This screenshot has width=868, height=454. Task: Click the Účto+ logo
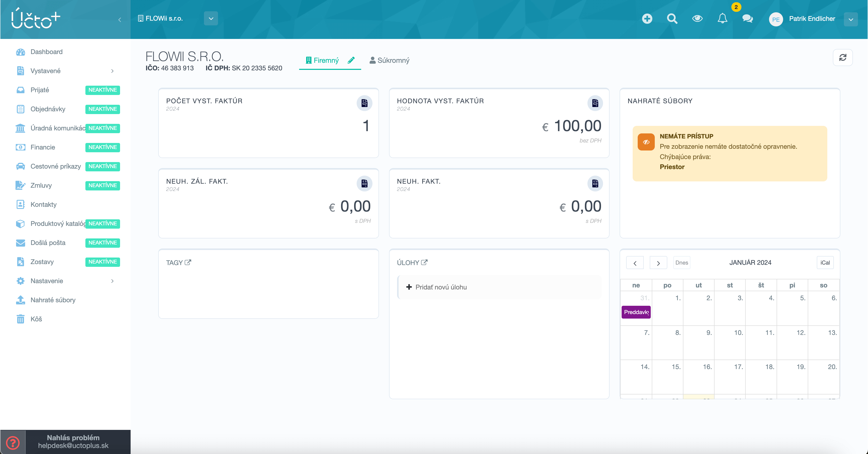pyautogui.click(x=35, y=19)
